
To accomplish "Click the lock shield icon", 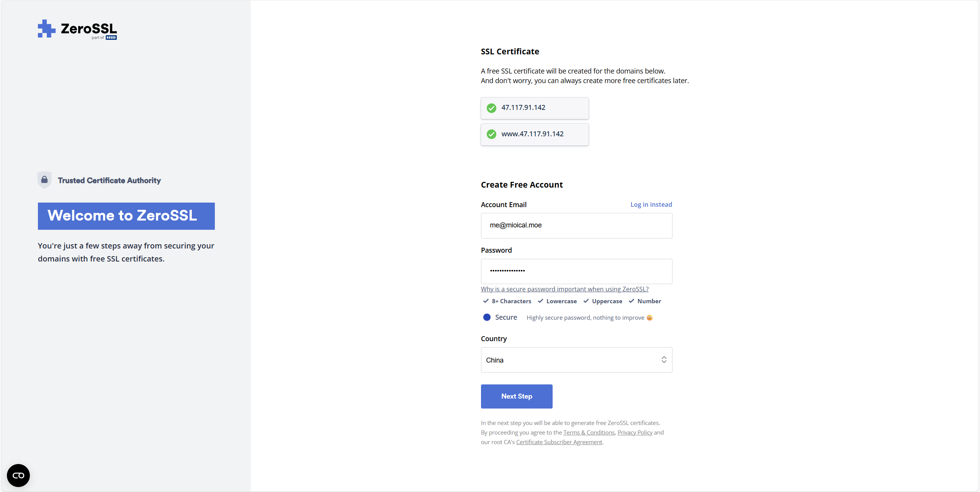I will pyautogui.click(x=44, y=180).
